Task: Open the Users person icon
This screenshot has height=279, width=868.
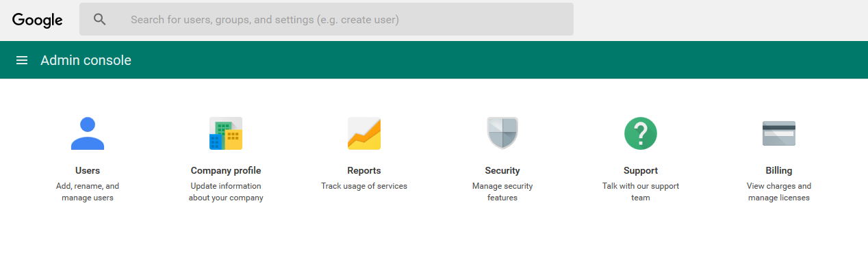Action: pyautogui.click(x=88, y=133)
